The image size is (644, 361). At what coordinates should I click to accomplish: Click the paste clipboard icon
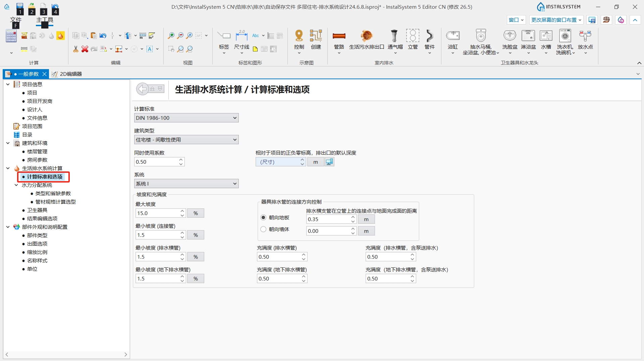(94, 36)
